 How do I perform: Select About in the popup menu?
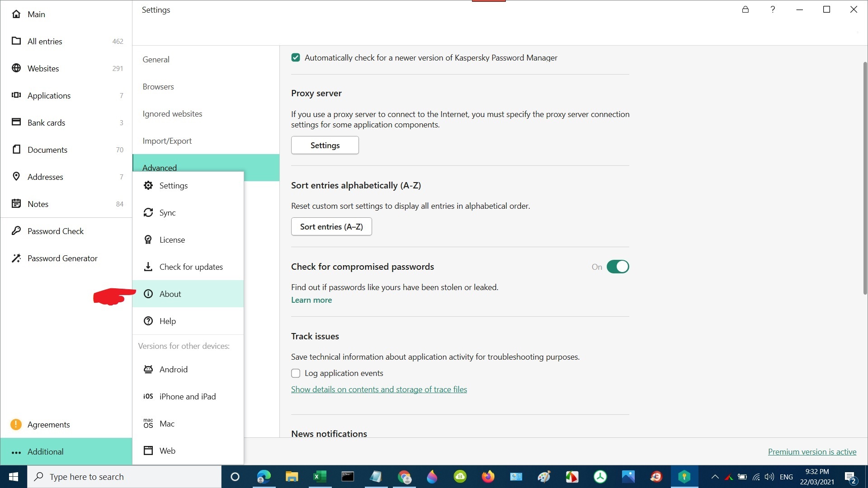point(188,294)
